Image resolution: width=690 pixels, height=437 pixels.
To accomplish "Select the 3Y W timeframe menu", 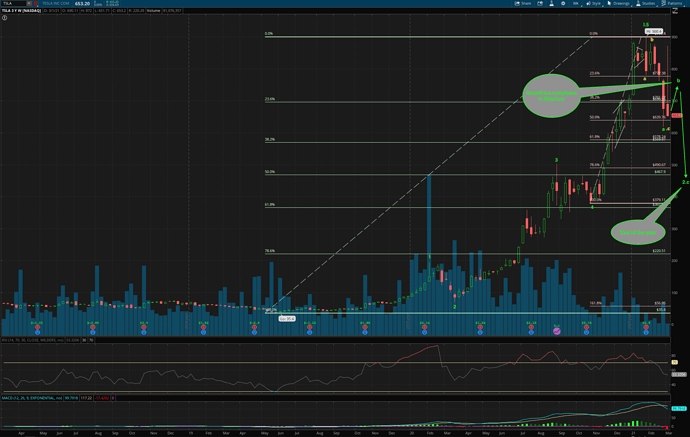I will [574, 3].
